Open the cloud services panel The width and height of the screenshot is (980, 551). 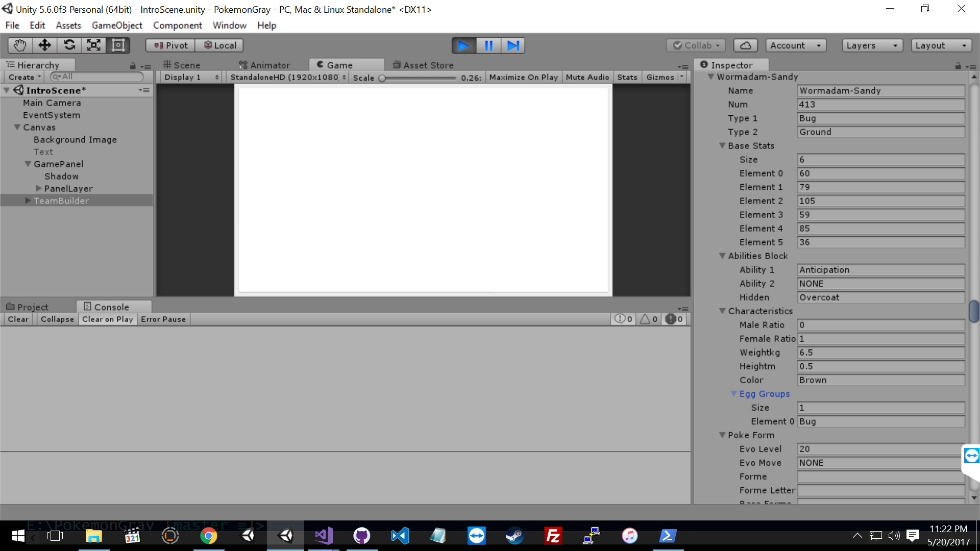745,45
